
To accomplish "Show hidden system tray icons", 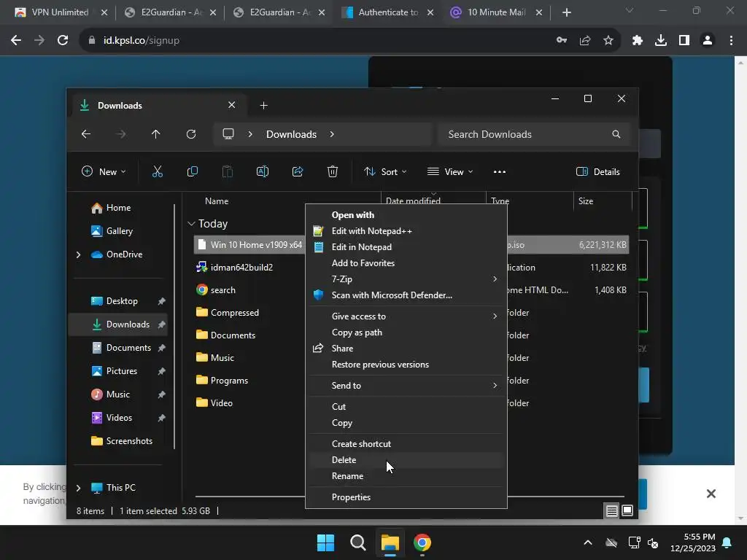I will click(x=588, y=542).
